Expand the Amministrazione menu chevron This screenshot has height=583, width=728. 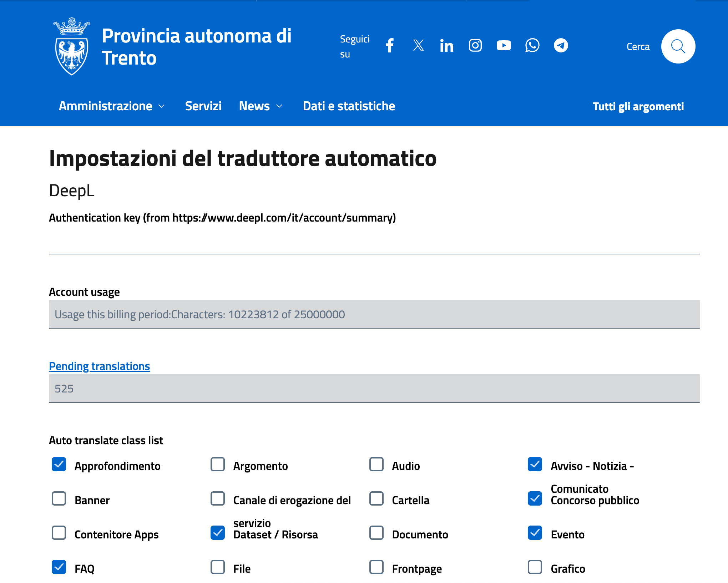[162, 106]
